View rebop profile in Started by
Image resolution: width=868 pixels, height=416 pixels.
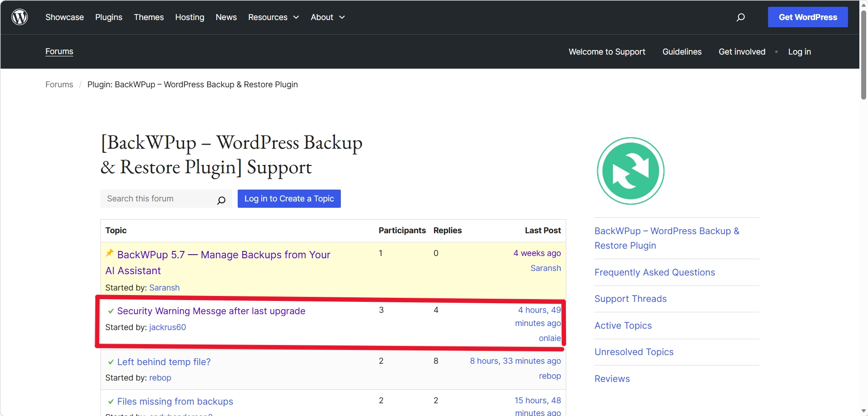tap(160, 378)
